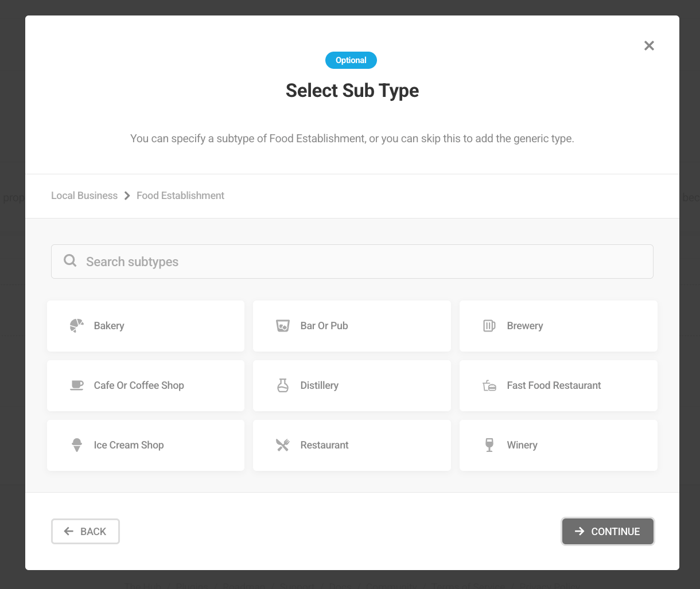Screen dimensions: 700x589
Task: Select the Bar Or Pub glass icon
Action: point(283,326)
